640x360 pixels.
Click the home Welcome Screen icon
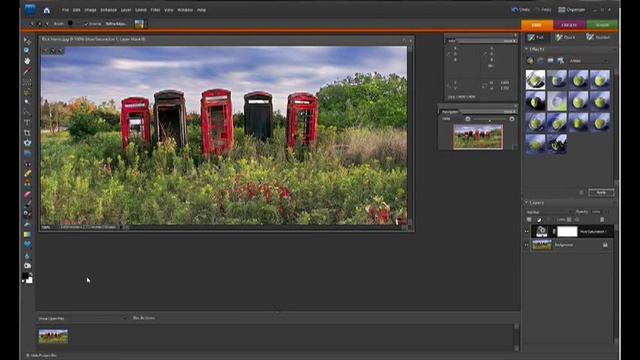[x=47, y=10]
